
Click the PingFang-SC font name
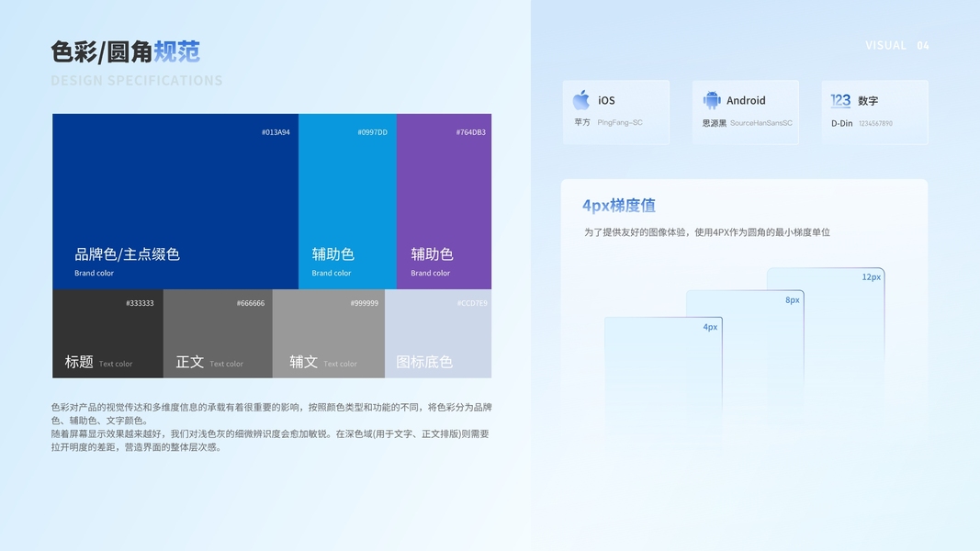click(620, 122)
